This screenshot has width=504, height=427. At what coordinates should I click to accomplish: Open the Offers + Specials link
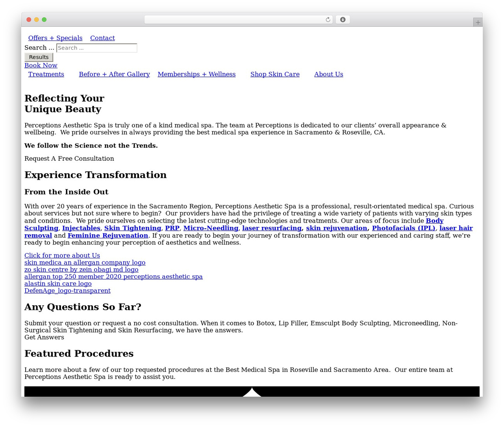(55, 38)
